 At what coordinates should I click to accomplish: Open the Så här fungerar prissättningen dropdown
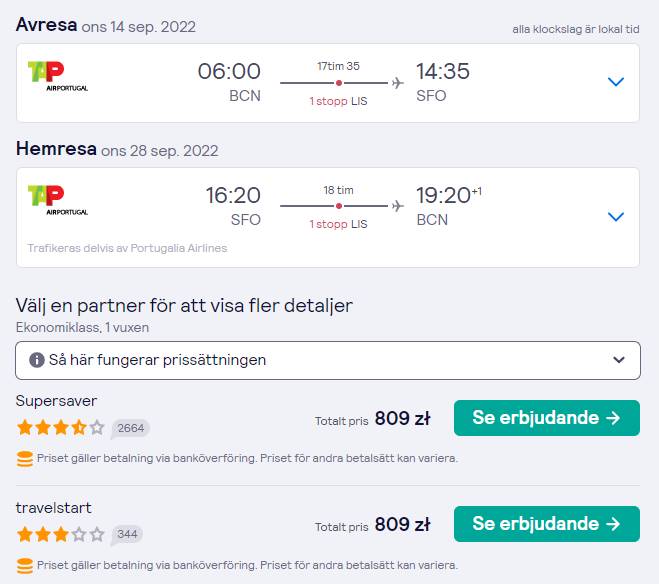pos(328,360)
